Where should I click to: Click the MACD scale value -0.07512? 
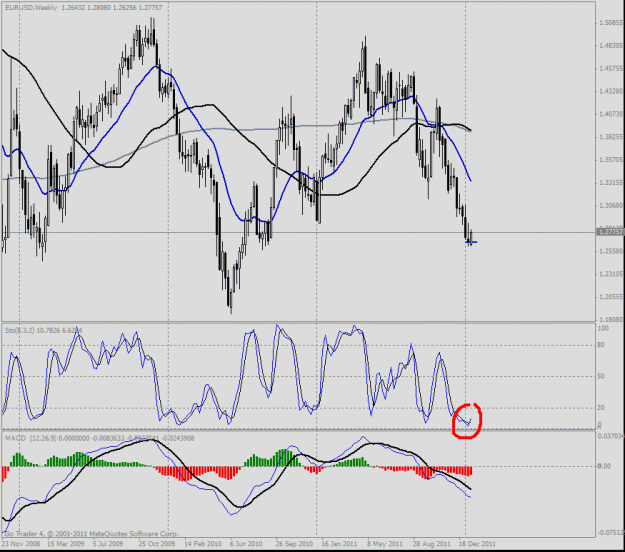pos(611,533)
